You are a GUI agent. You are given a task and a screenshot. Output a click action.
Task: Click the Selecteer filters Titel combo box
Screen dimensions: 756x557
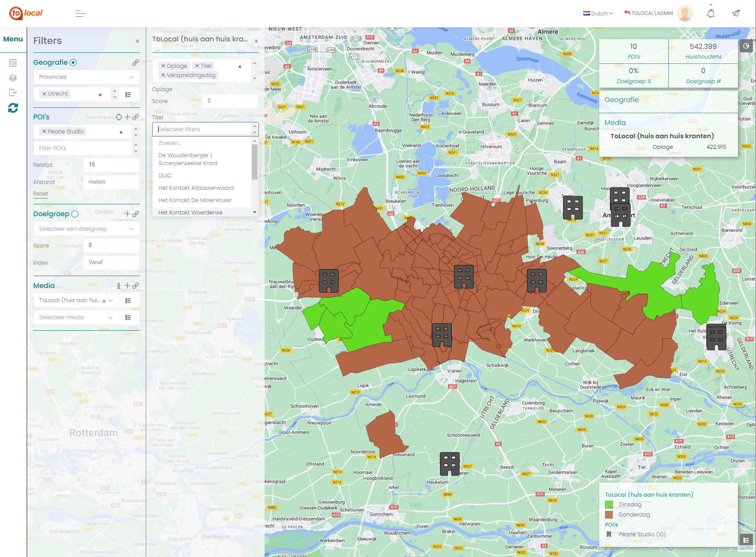coord(202,129)
